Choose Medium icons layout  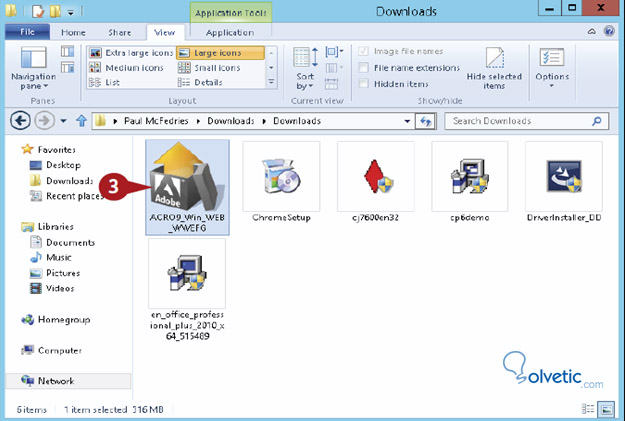pyautogui.click(x=127, y=68)
